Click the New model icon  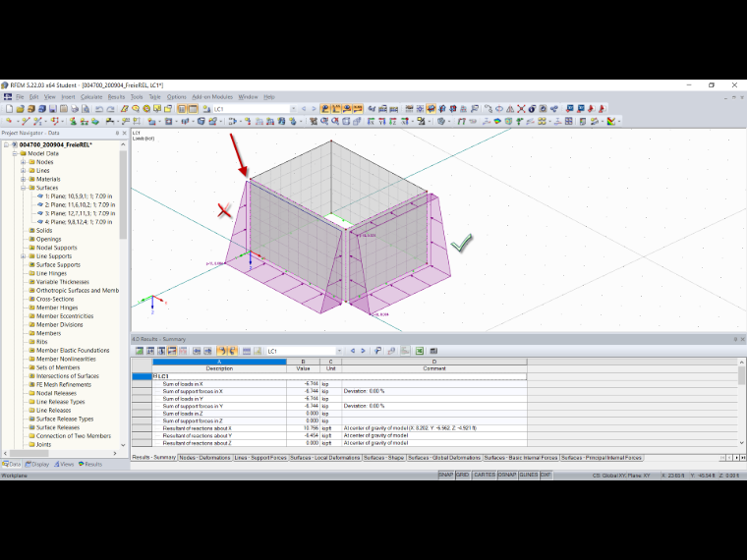pos(9,109)
